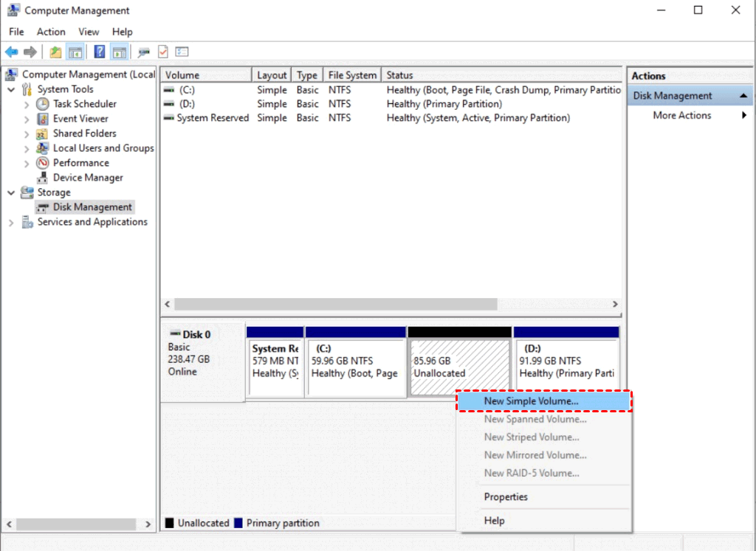Expand the Task Scheduler tree node
This screenshot has height=551, width=756.
pos(27,104)
